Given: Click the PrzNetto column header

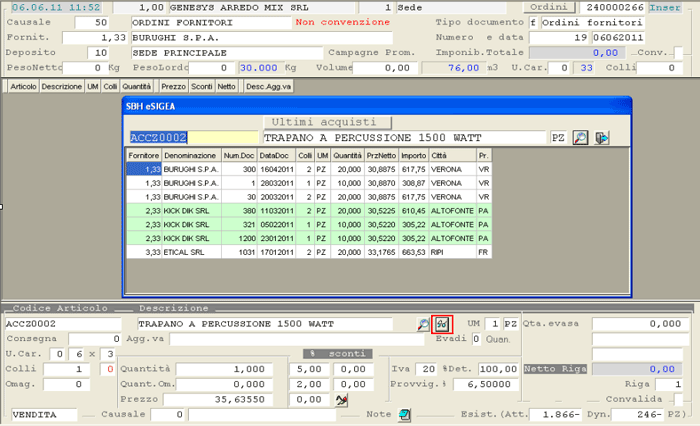Looking at the screenshot, I should point(379,156).
